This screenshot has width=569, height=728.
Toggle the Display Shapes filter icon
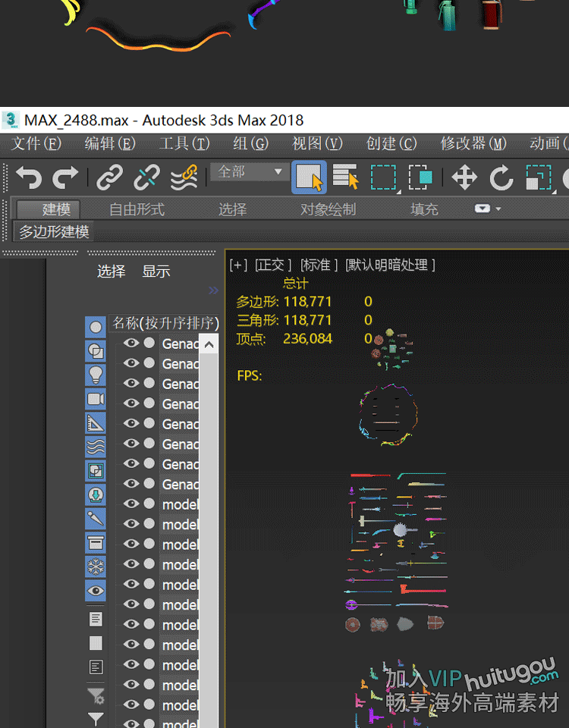pyautogui.click(x=96, y=351)
